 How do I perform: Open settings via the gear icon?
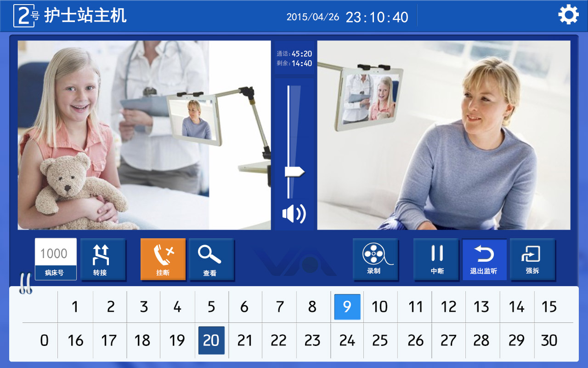[x=568, y=15]
